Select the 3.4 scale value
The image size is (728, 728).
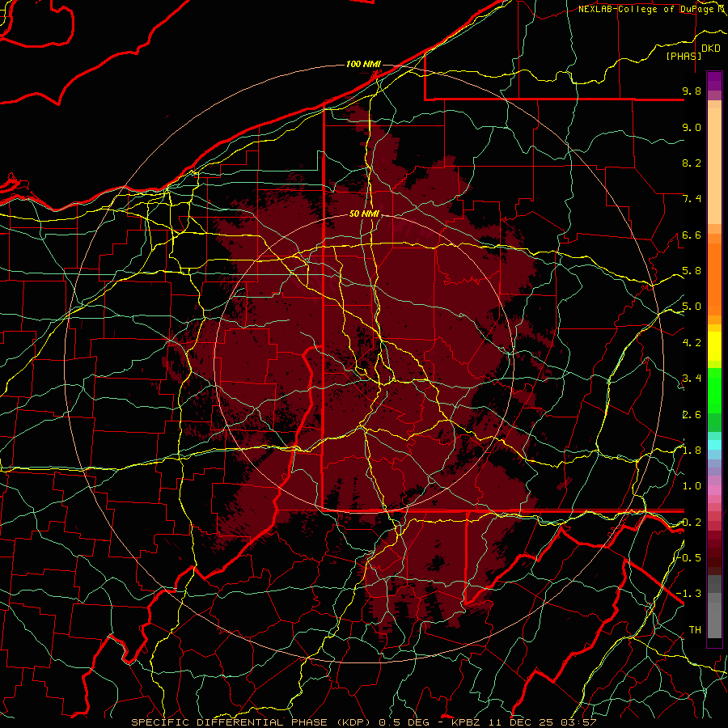coord(692,379)
